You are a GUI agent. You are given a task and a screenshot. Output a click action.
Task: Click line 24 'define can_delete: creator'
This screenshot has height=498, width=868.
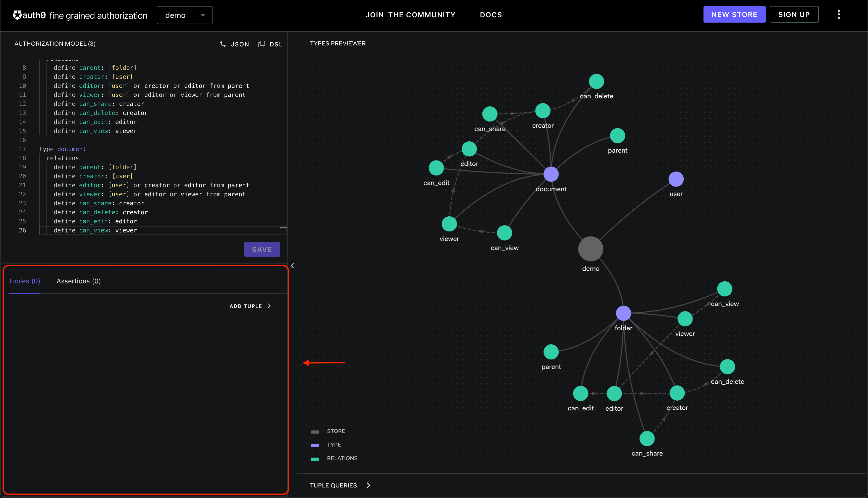click(x=100, y=212)
